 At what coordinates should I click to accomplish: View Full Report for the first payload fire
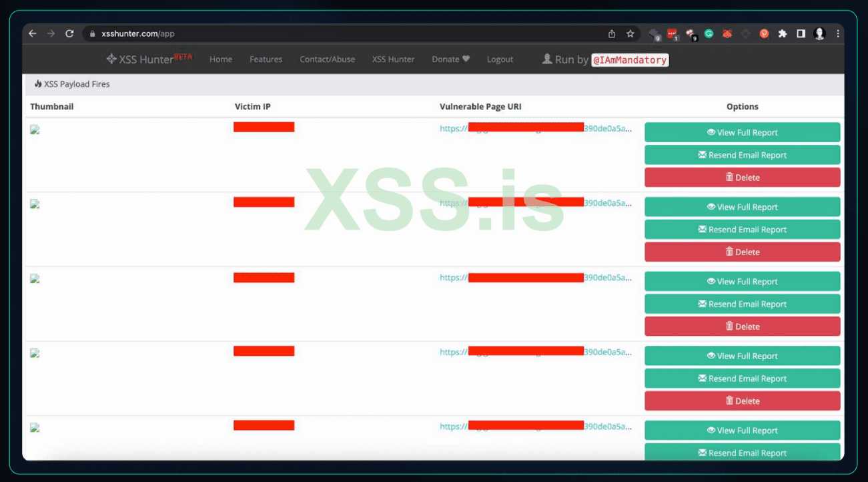coord(742,132)
